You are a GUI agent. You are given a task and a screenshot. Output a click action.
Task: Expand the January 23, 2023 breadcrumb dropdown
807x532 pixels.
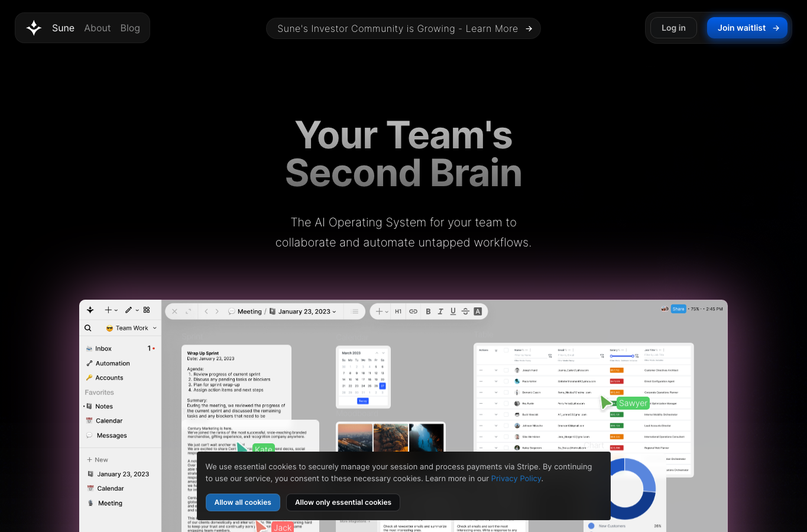coord(303,312)
